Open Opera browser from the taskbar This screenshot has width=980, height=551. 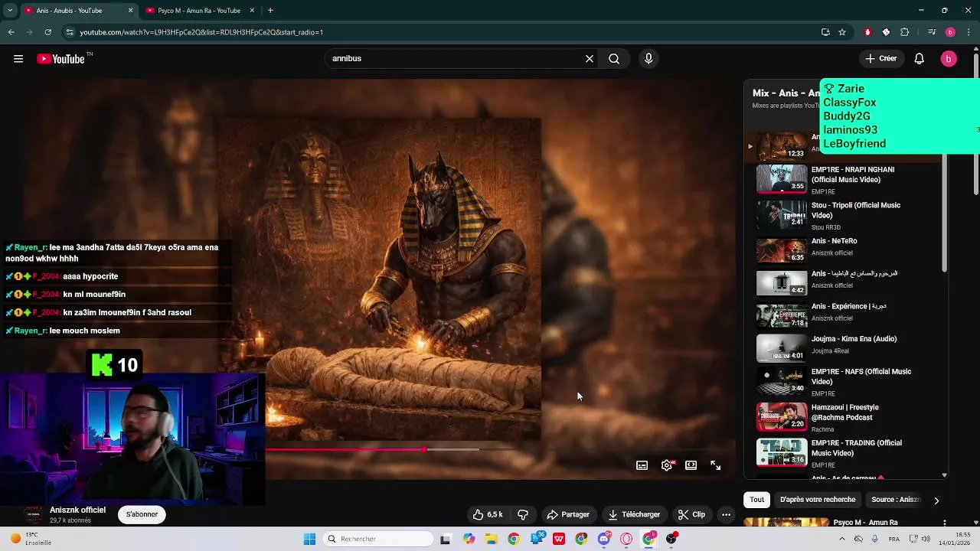click(627, 539)
